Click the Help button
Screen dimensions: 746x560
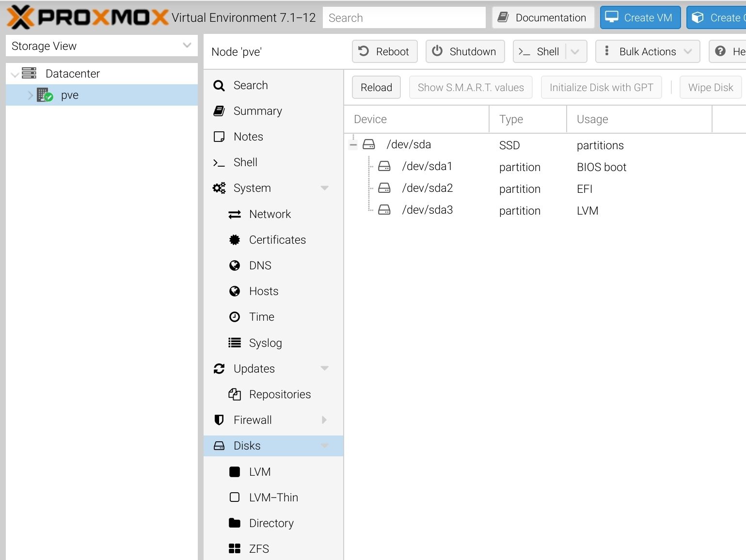728,51
